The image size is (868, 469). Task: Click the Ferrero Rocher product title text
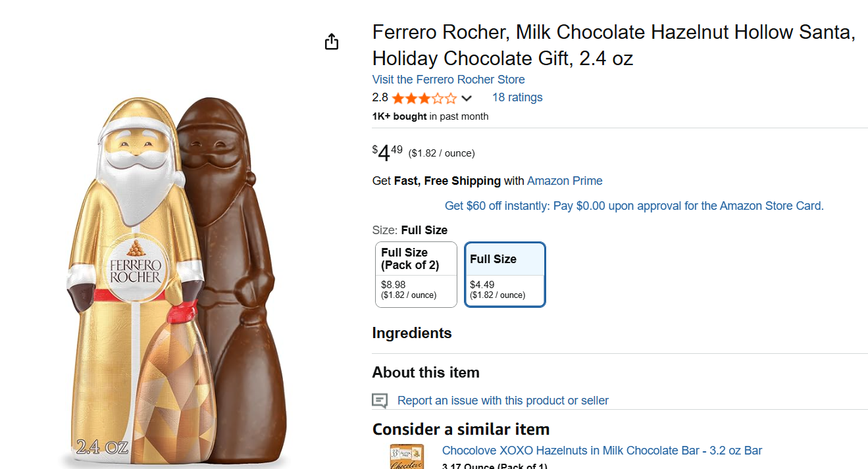pos(613,45)
